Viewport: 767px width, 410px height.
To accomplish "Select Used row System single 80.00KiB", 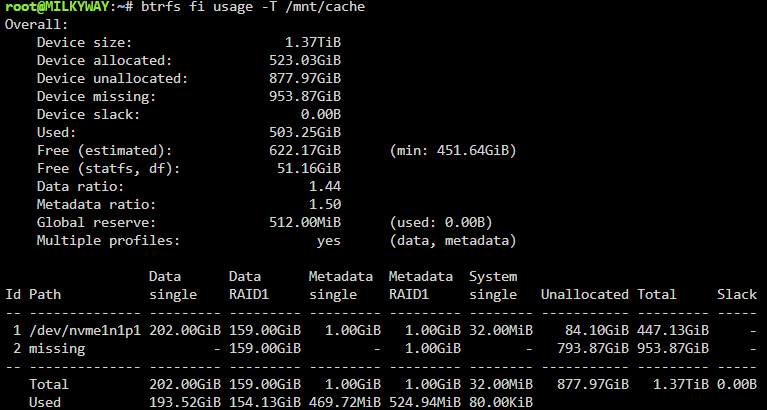I will [501, 403].
